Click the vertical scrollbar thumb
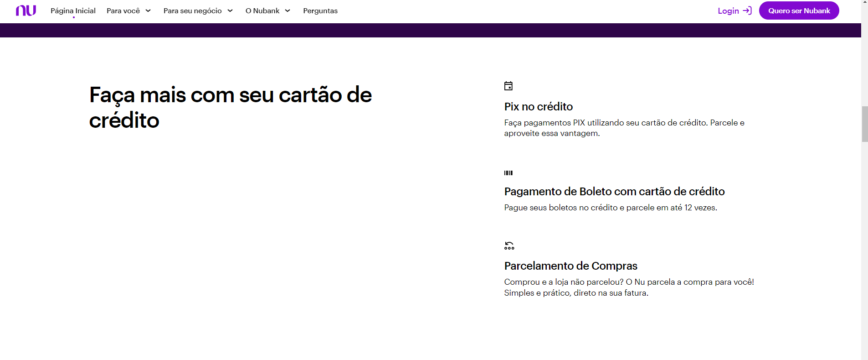This screenshot has width=868, height=360. click(864, 124)
